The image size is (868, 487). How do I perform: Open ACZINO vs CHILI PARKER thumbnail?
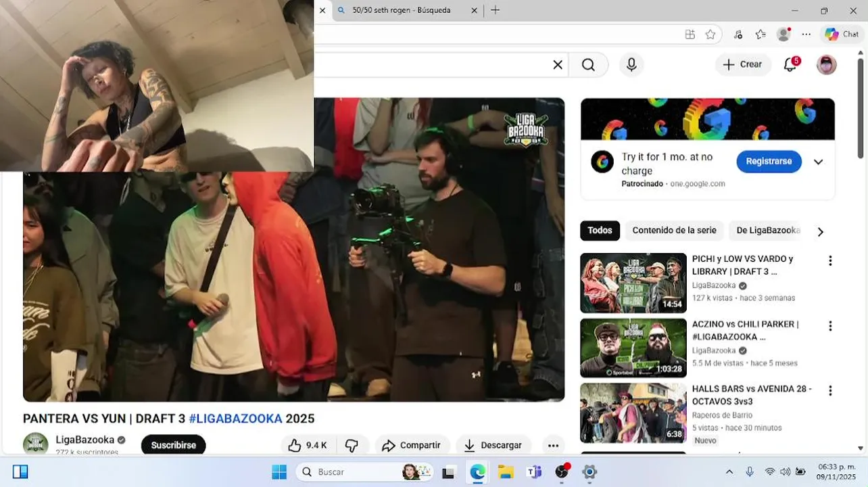coord(633,348)
